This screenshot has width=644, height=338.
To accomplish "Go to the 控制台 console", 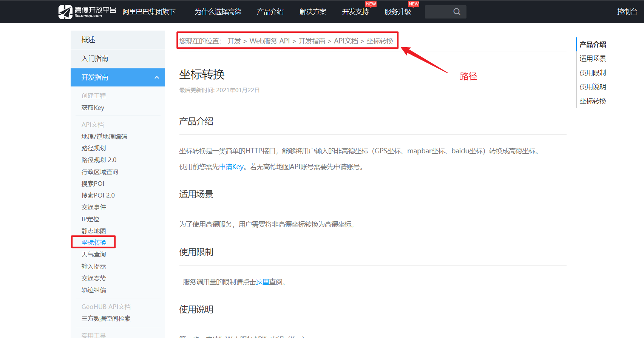I will point(627,12).
